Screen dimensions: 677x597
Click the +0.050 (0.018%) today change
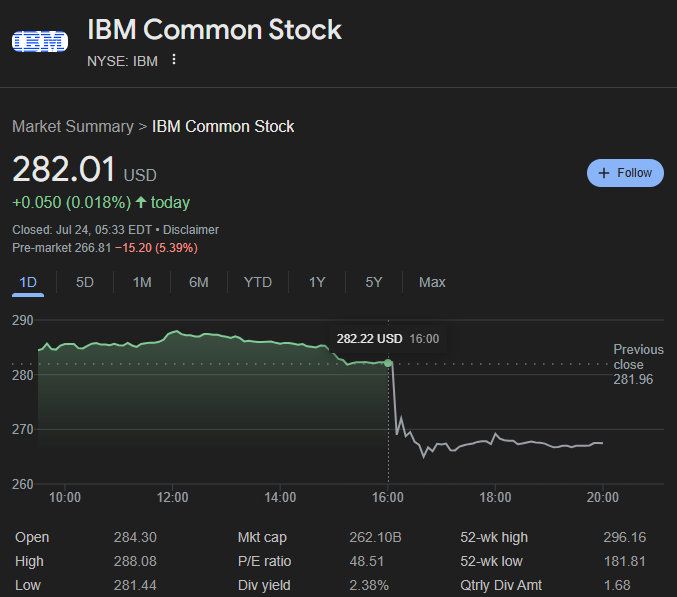[101, 202]
